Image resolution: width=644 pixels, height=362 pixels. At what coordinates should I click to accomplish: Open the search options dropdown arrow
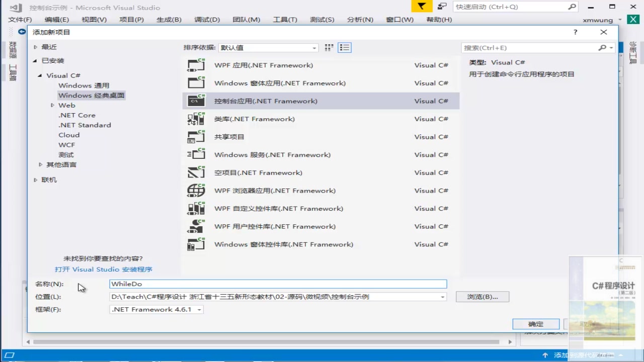coord(611,48)
